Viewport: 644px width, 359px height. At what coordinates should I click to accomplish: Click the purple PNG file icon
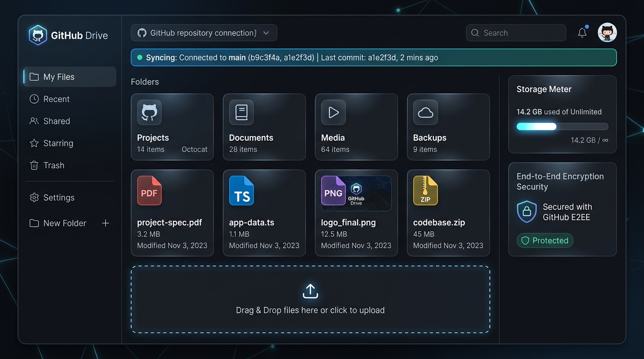(333, 191)
